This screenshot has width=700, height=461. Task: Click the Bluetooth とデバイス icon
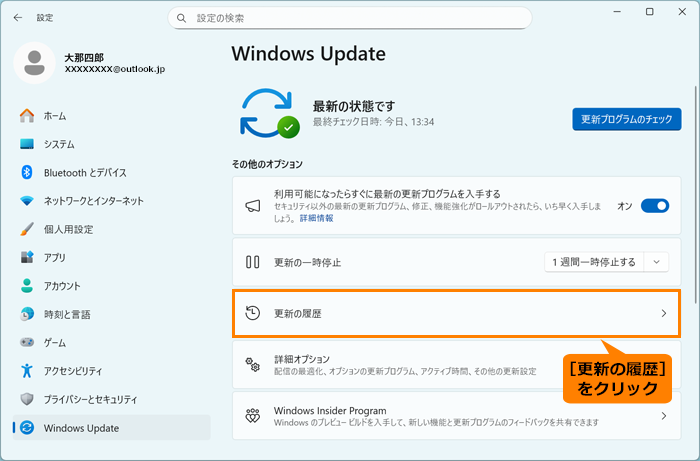27,172
